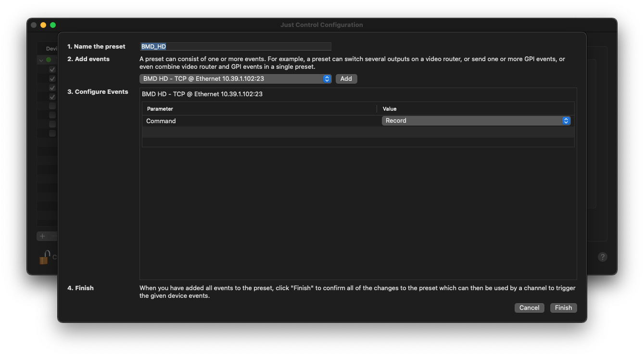Click the Parameter column header
The image size is (644, 358).
tap(259, 109)
